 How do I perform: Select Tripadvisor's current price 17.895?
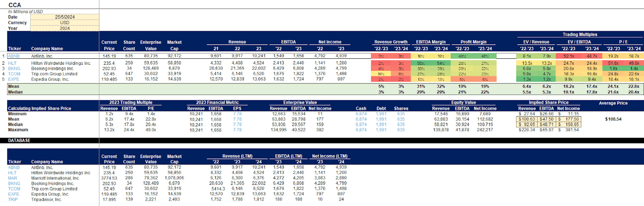pyautogui.click(x=109, y=198)
